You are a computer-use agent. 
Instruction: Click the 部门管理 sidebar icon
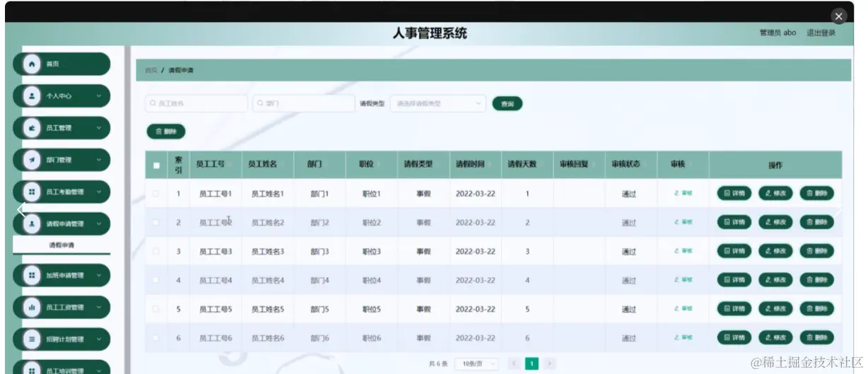tap(32, 160)
